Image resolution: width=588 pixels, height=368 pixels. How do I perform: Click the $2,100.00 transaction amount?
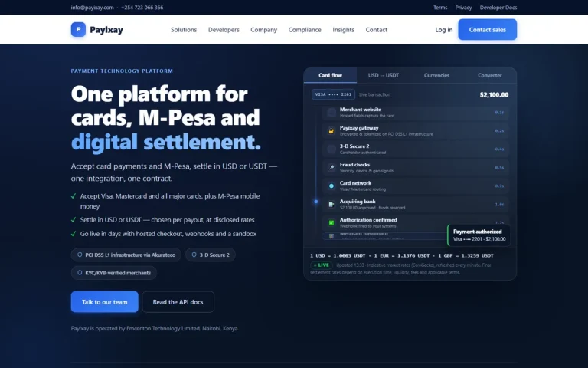[494, 94]
